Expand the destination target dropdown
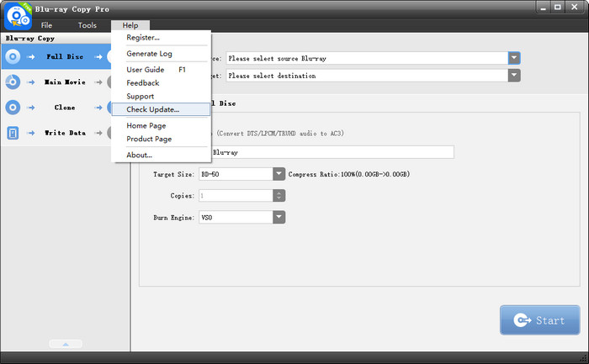 coord(514,76)
